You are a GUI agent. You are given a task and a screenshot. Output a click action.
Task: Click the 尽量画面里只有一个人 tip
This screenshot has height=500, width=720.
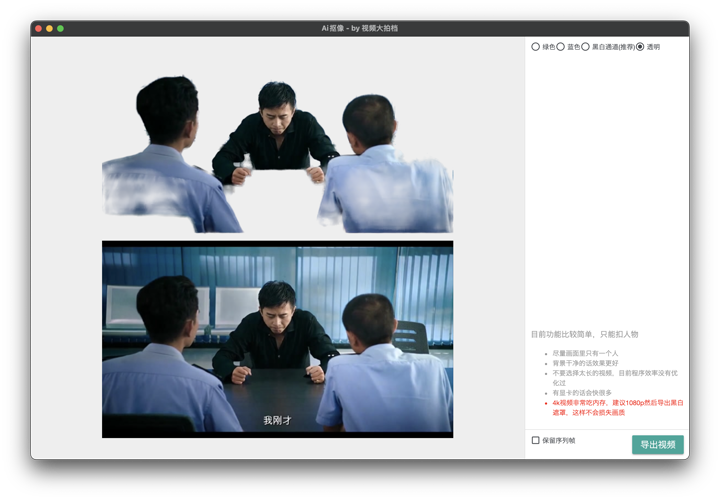[x=585, y=353]
